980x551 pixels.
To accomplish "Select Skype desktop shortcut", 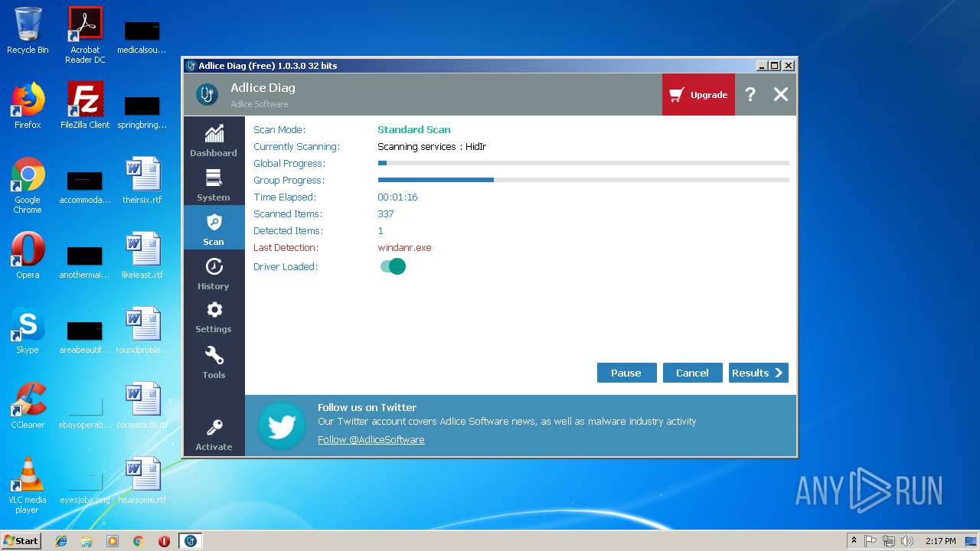I will [x=28, y=331].
